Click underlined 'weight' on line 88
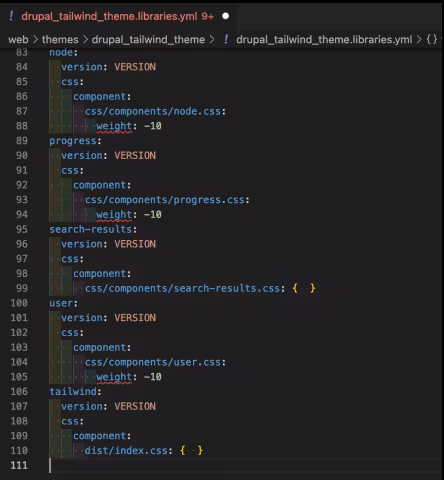444x480 pixels. 114,126
